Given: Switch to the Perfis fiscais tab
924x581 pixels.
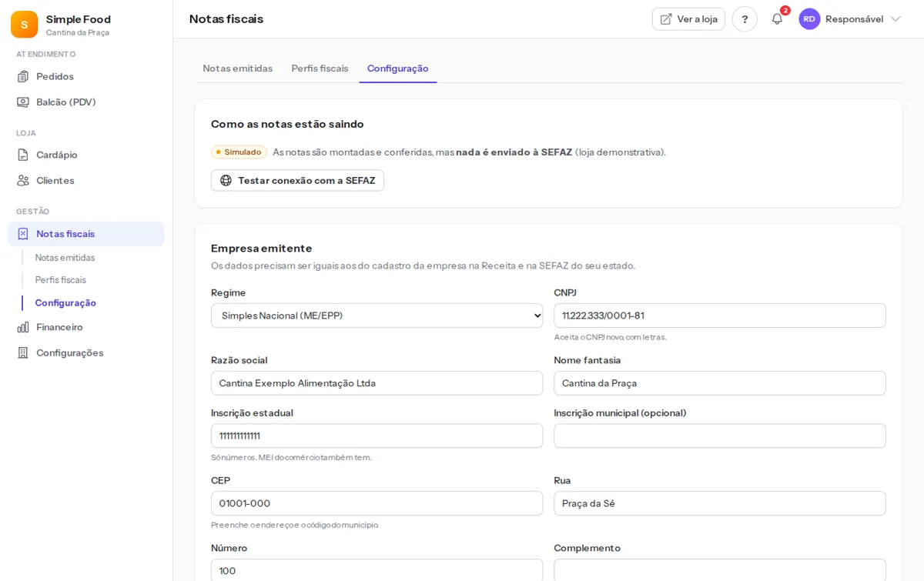Looking at the screenshot, I should point(320,68).
